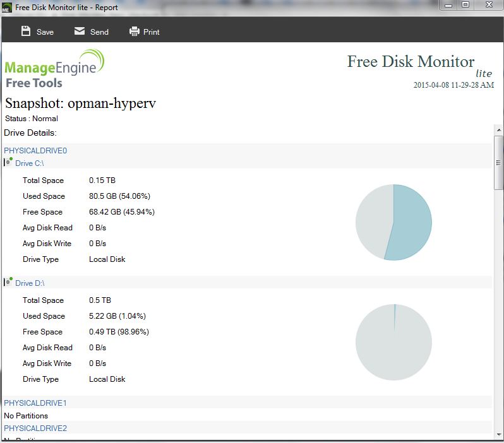The image size is (504, 443).
Task: Click the Save floppy disk icon
Action: coord(26,31)
